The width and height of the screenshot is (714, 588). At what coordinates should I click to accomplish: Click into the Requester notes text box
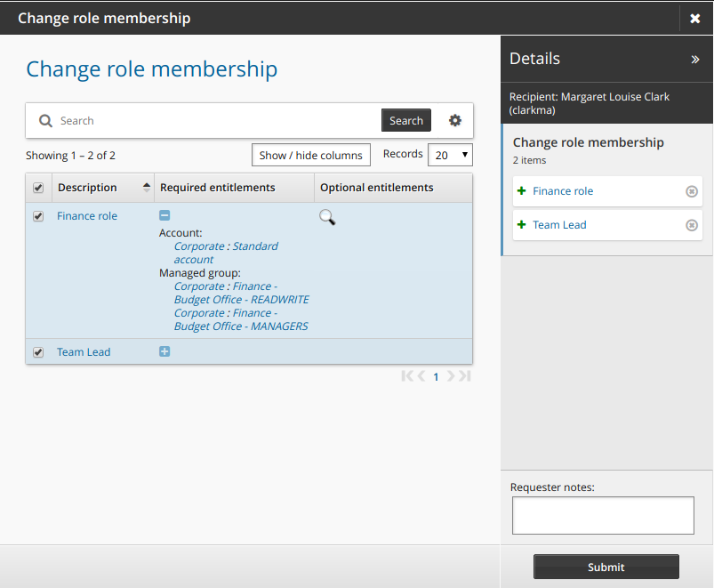click(x=603, y=515)
